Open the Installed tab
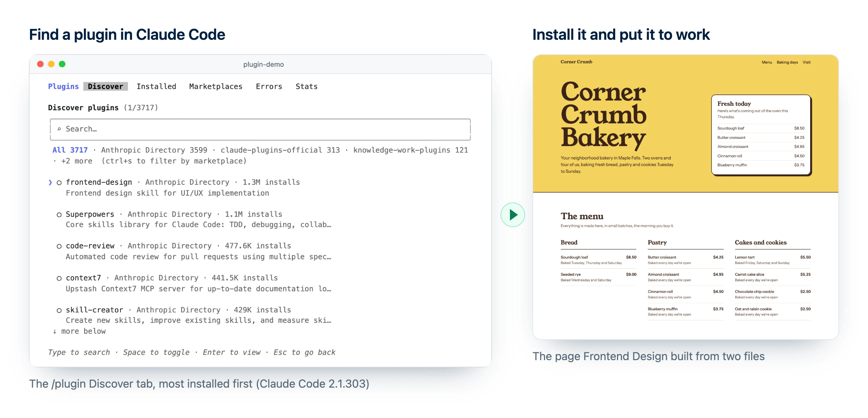The height and width of the screenshot is (418, 868). (x=156, y=86)
